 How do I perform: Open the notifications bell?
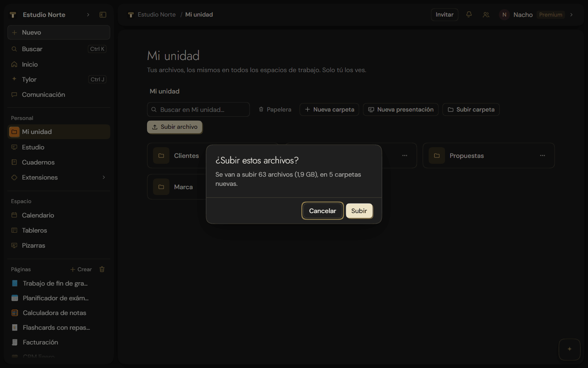click(469, 15)
